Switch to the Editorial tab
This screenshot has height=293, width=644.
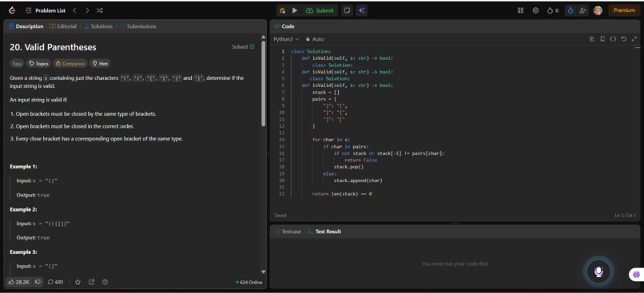(x=63, y=26)
